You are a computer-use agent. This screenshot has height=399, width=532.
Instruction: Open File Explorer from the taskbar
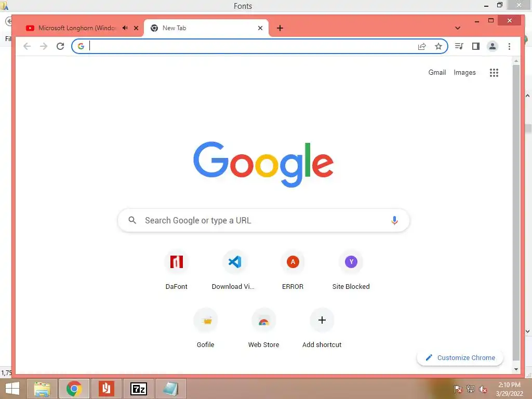[42, 389]
